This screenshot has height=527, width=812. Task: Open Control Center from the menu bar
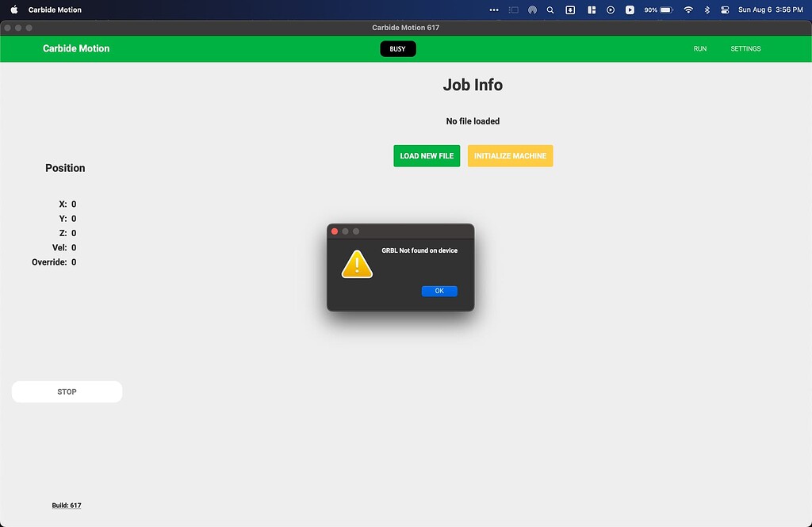pos(725,10)
